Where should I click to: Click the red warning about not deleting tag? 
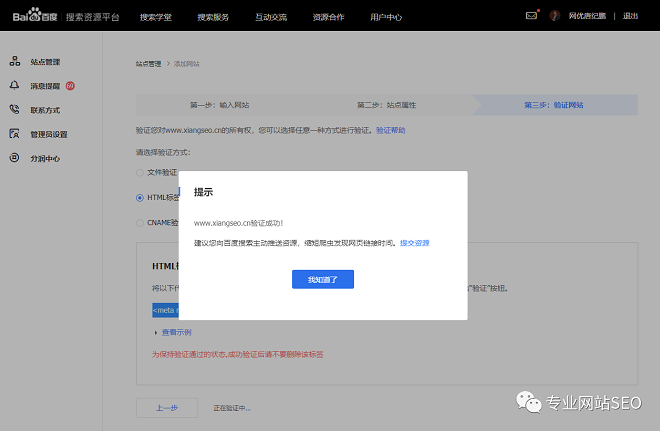(x=238, y=354)
